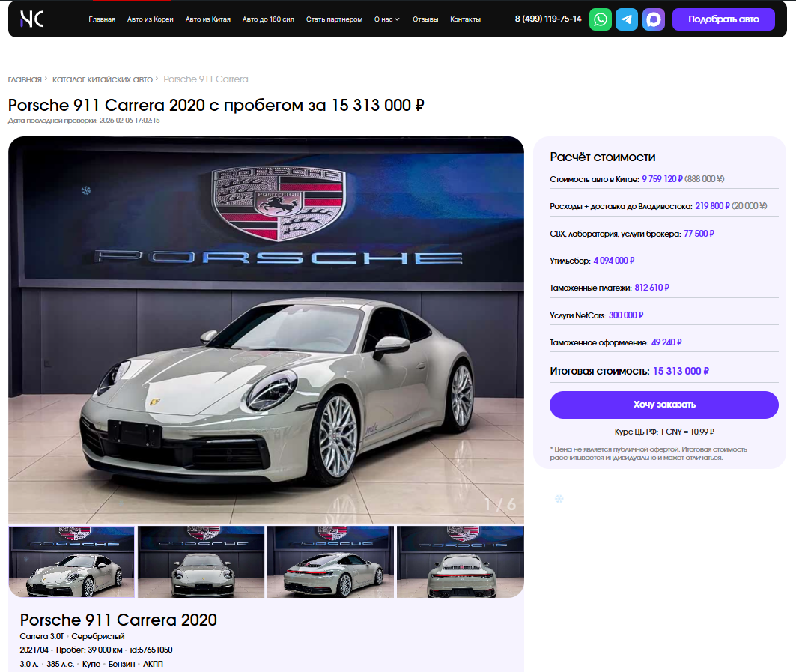Open «каталог китайских авто» breadcrumb

[x=103, y=79]
